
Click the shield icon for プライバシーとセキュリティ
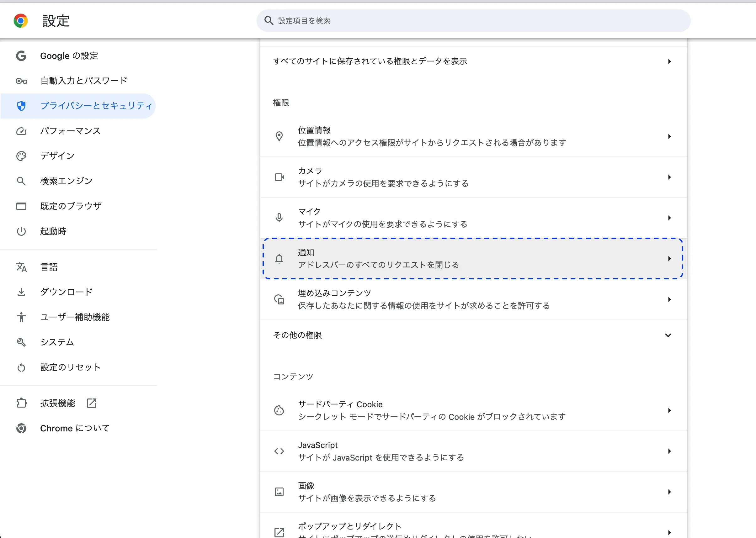21,106
